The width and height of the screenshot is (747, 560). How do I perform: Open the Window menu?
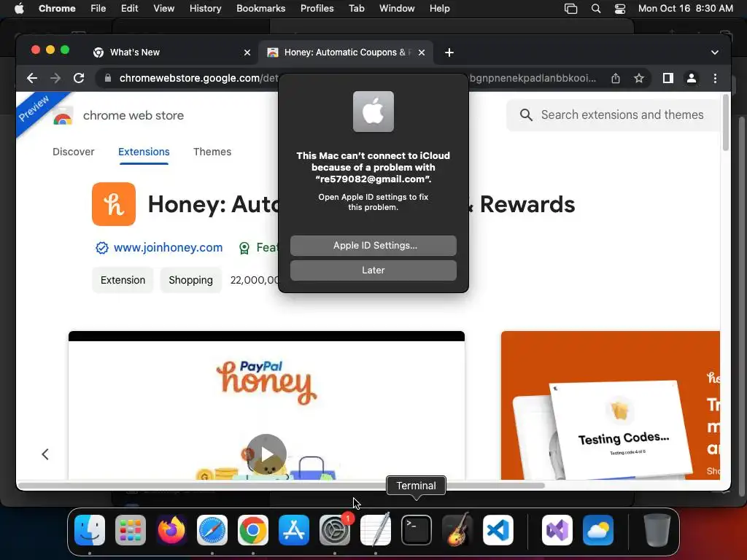(x=397, y=8)
